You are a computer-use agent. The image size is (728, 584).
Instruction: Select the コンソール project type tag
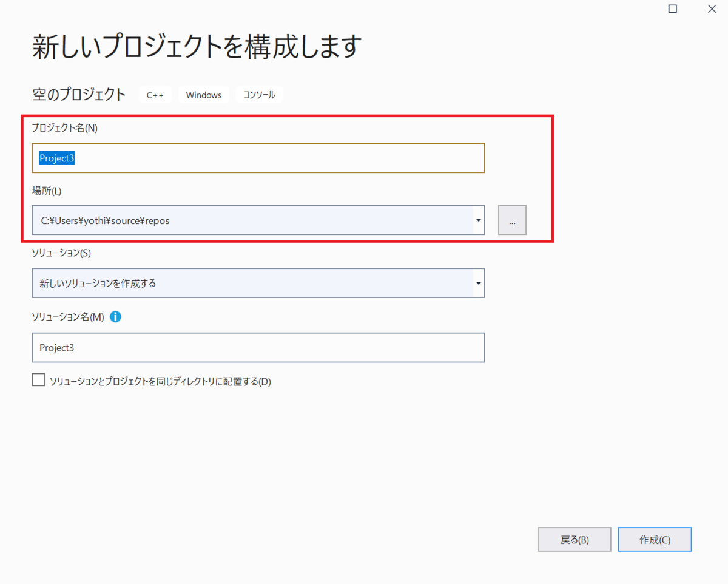(x=259, y=95)
